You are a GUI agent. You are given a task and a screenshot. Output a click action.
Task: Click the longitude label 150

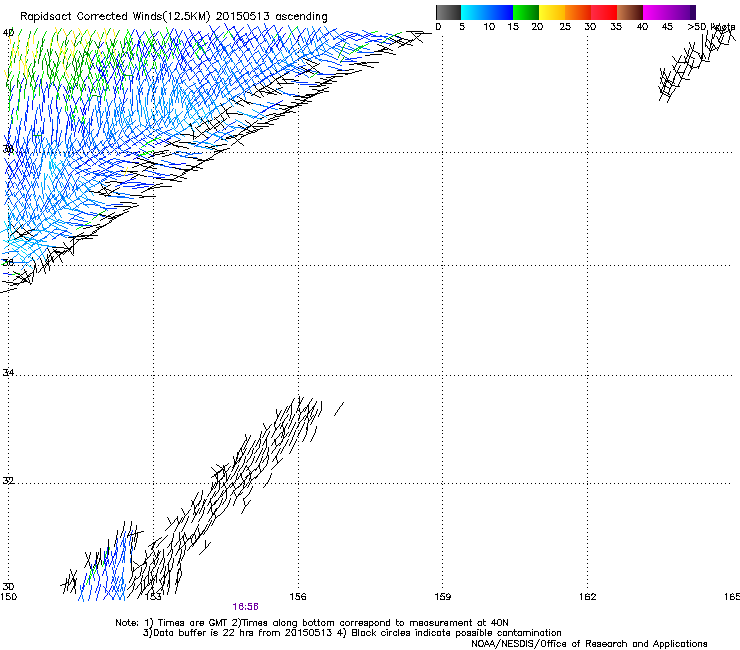(x=8, y=597)
